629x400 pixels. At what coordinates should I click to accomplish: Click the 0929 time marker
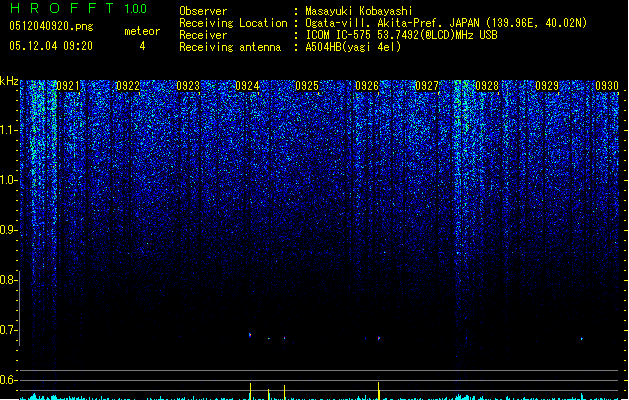point(547,86)
